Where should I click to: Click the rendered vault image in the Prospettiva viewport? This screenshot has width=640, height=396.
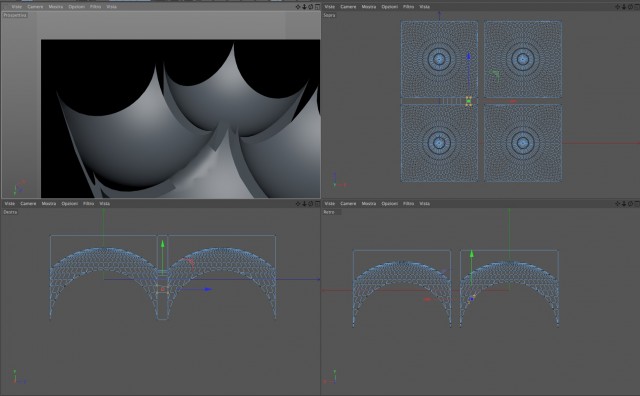click(x=180, y=119)
